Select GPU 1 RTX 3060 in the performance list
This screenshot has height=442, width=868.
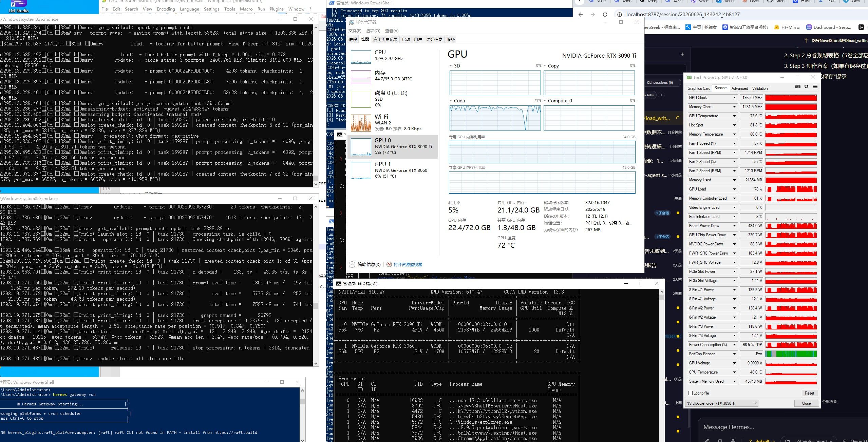click(x=393, y=170)
